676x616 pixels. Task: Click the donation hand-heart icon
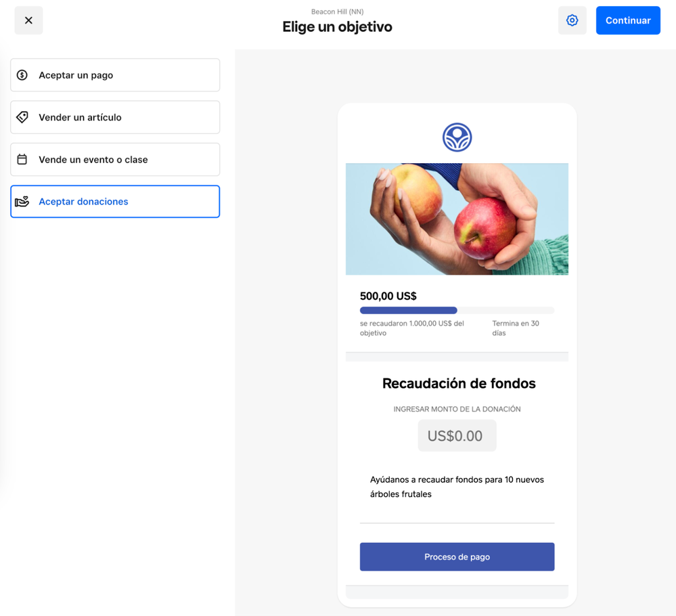22,202
